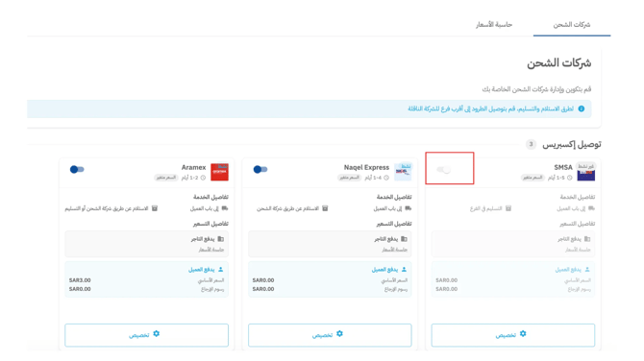The height and width of the screenshot is (361, 644).
Task: Disable the Naqel Express toggle
Action: (x=260, y=169)
